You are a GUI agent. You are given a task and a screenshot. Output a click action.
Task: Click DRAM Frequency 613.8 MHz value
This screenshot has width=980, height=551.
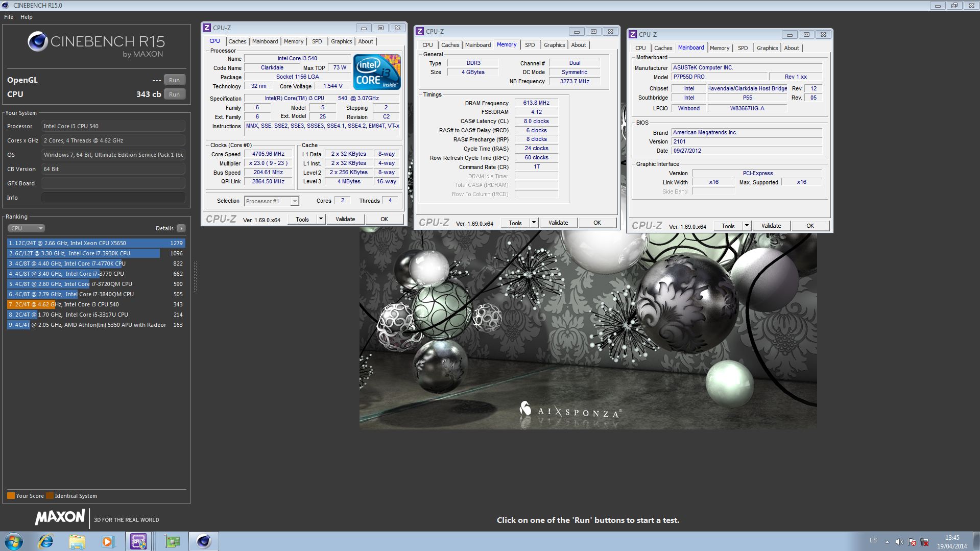(536, 103)
